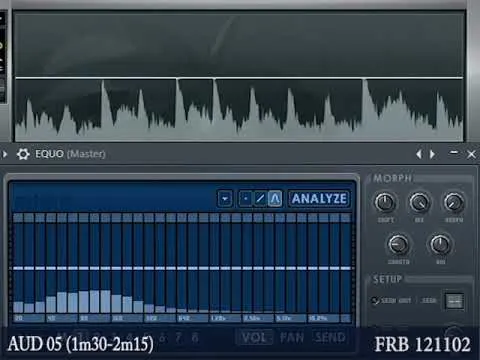Toggle the checkbox in Setup section
The width and height of the screenshot is (480, 360).
(375, 301)
